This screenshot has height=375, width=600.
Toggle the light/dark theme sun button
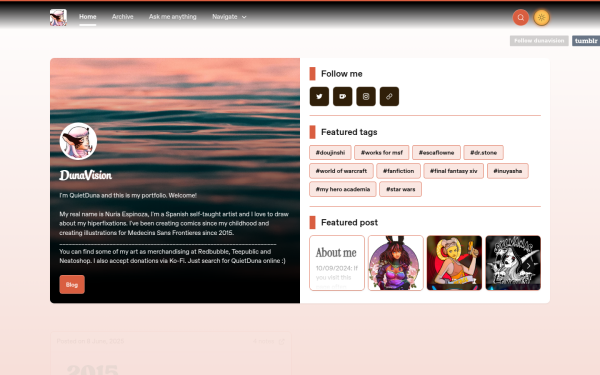(x=541, y=17)
